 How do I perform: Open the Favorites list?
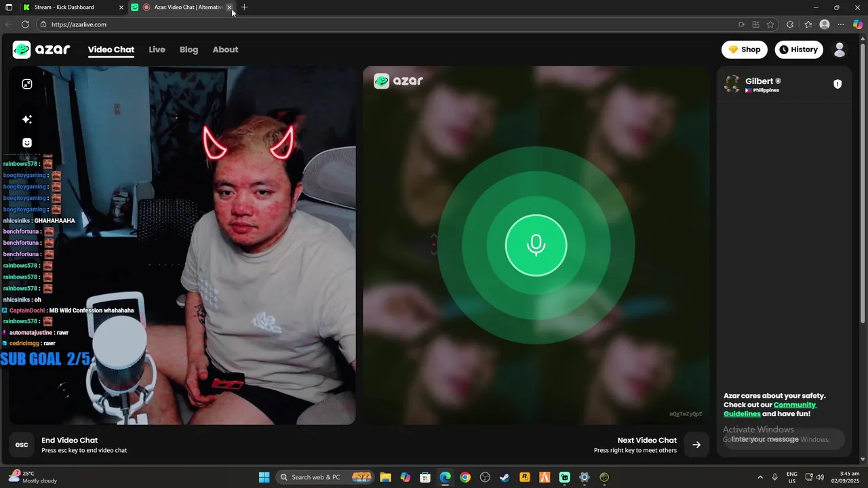pyautogui.click(x=808, y=24)
